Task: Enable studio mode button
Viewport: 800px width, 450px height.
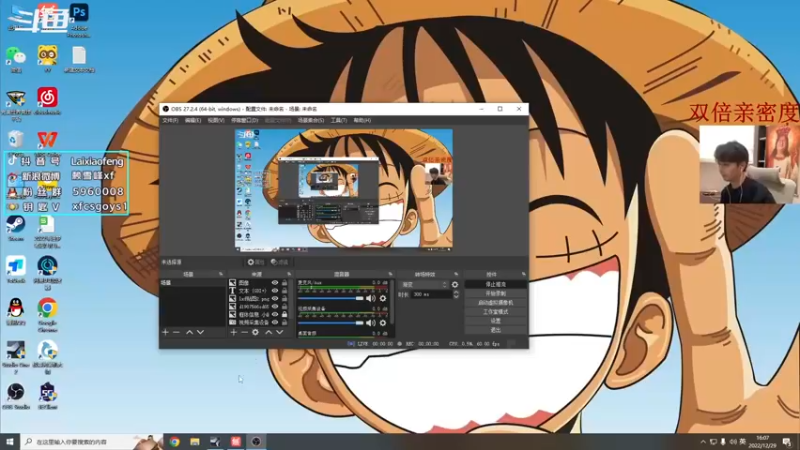Action: point(495,312)
